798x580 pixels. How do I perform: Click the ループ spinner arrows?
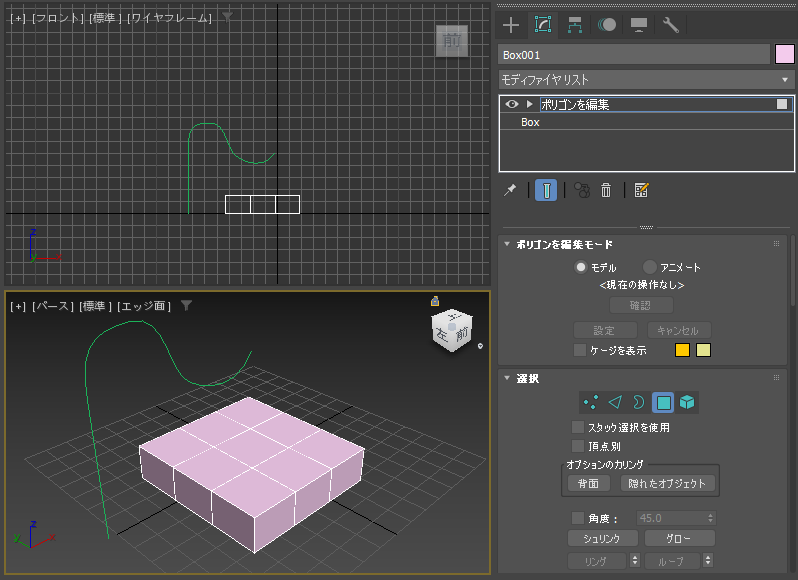coord(707,561)
